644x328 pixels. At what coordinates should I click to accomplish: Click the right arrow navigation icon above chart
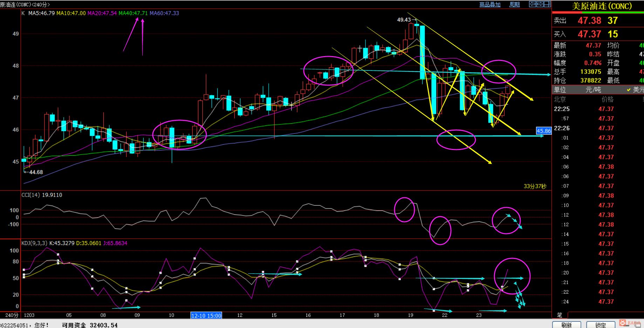(x=540, y=4)
